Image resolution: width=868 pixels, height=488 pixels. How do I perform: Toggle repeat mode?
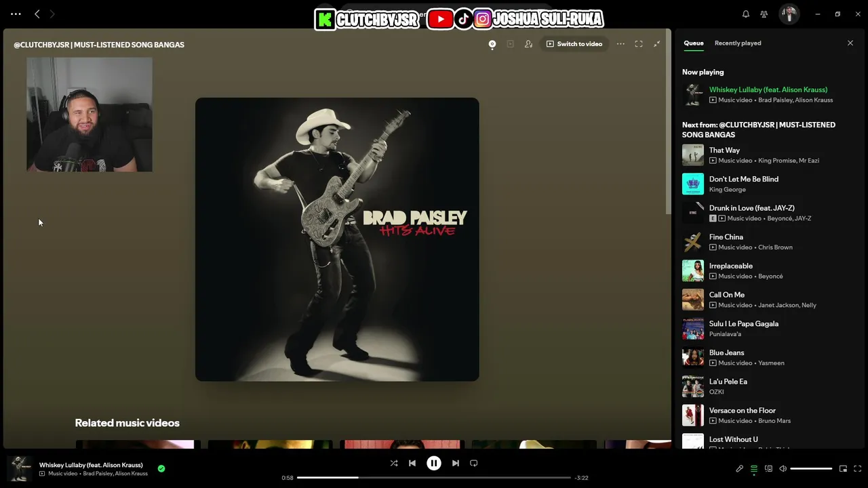(474, 463)
